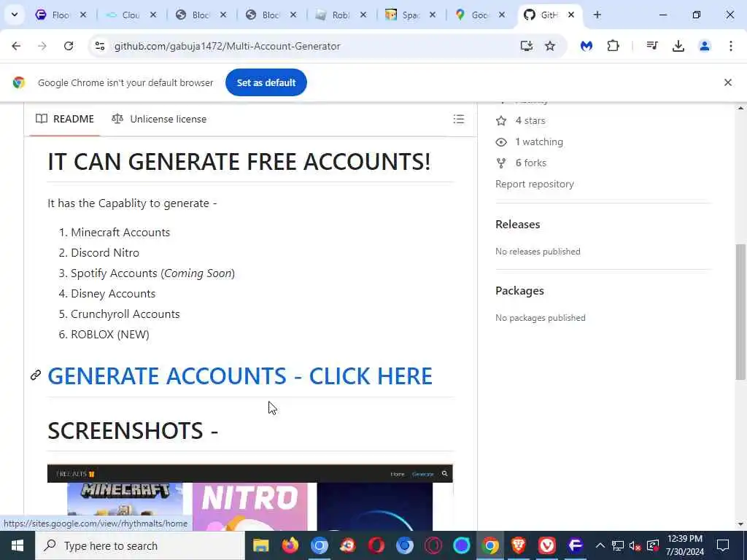
Task: Click the install app icon in address bar
Action: (526, 46)
